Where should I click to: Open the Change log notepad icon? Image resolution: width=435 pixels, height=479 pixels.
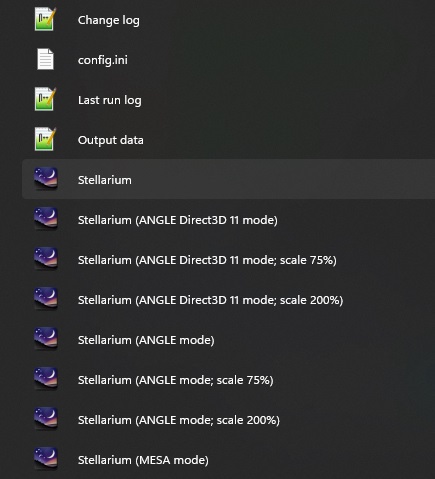(45, 19)
